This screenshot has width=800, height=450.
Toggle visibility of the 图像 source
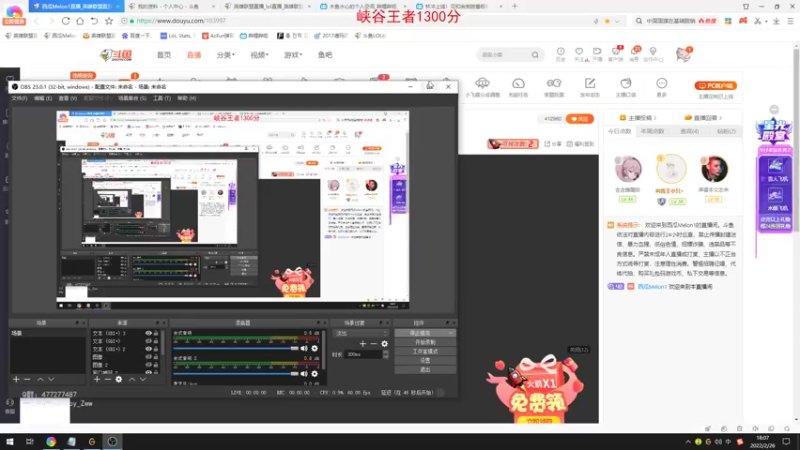coord(148,357)
